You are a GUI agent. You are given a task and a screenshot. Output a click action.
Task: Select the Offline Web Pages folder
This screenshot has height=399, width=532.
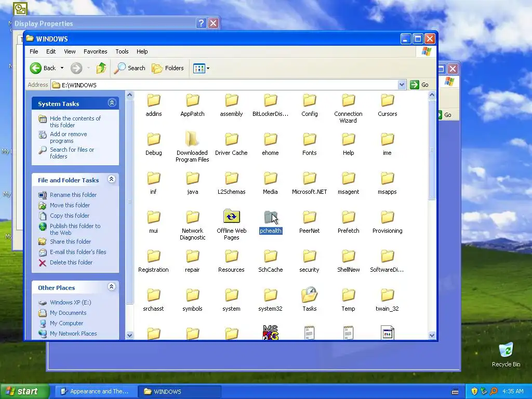[x=231, y=224]
